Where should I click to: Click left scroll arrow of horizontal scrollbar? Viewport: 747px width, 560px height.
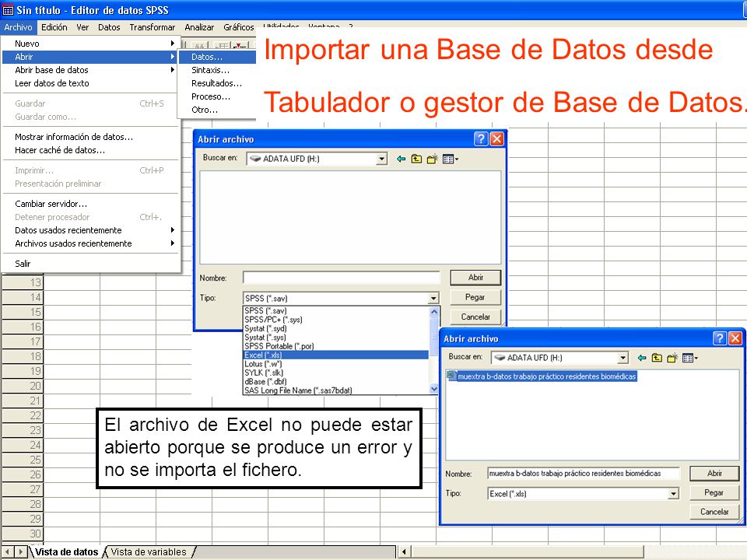pyautogui.click(x=404, y=552)
